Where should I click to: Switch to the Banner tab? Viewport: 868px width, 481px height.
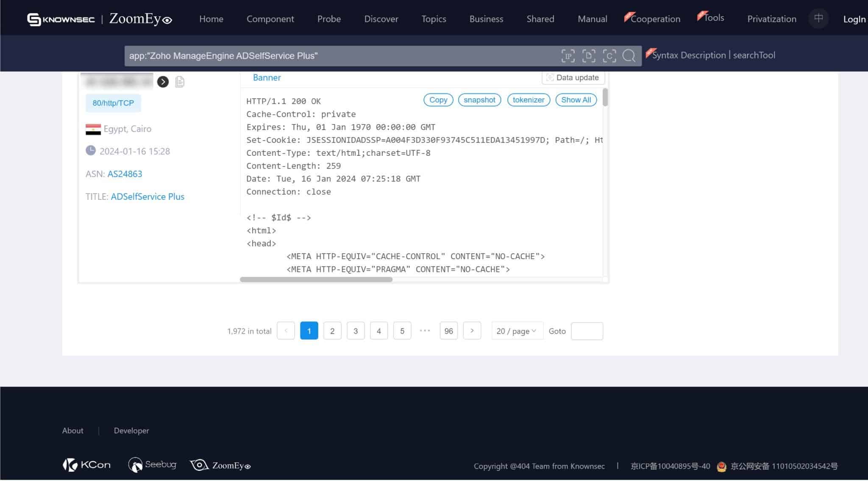coord(267,77)
